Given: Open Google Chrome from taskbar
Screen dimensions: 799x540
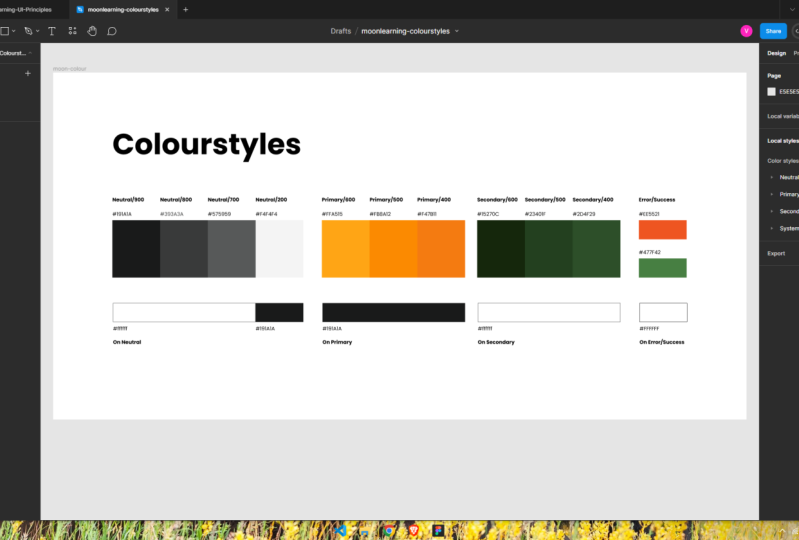Looking at the screenshot, I should [x=389, y=531].
